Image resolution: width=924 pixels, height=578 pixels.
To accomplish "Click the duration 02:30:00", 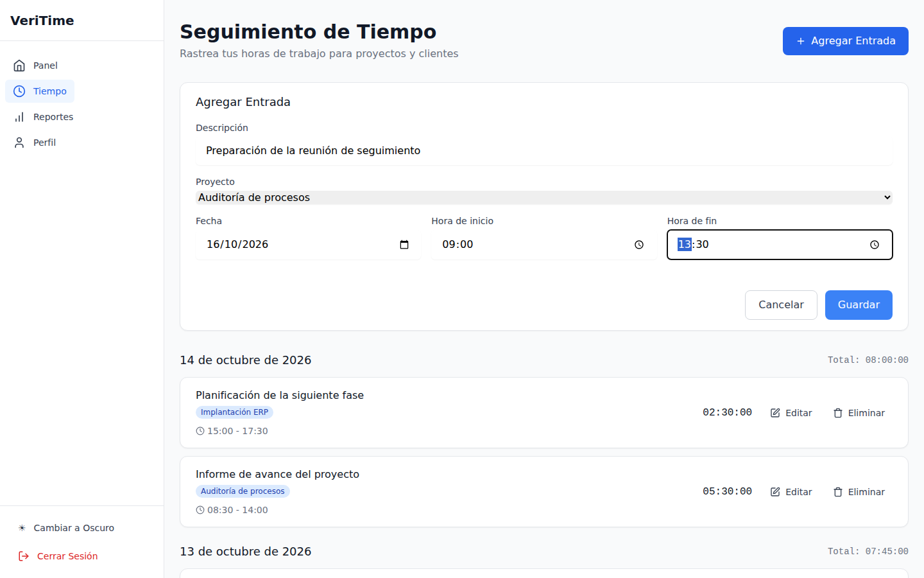I will pos(727,412).
